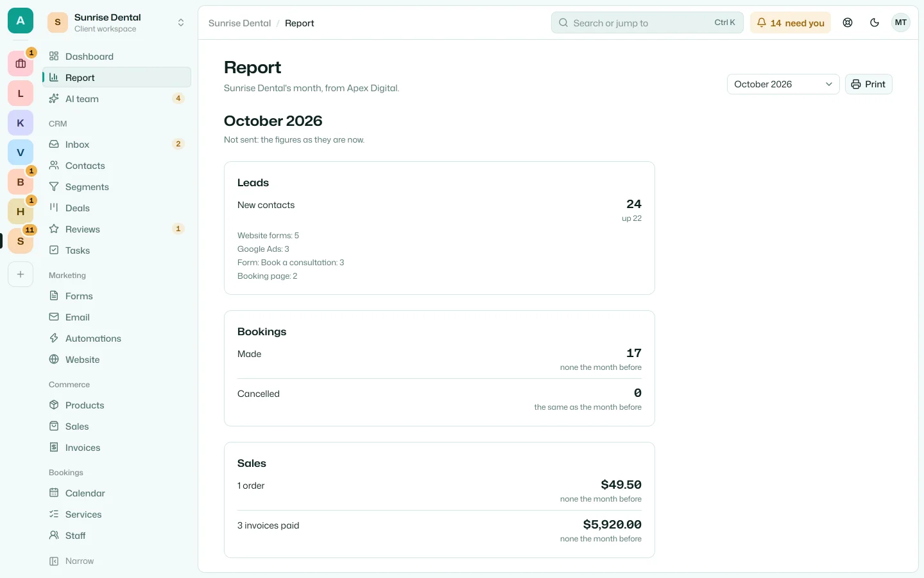Open Invoices page
Viewport: 924px width, 578px height.
coord(117,448)
